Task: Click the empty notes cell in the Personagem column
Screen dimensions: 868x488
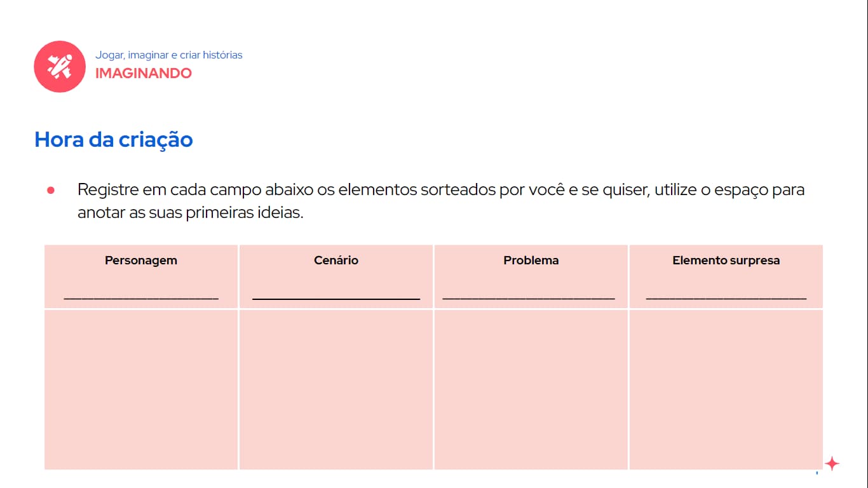Action: coord(141,389)
